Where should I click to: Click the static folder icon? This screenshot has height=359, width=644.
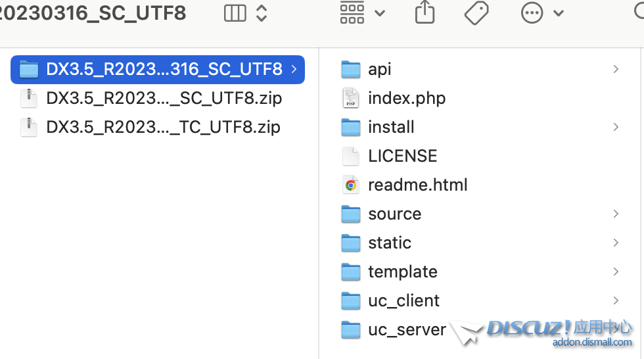[x=352, y=243]
